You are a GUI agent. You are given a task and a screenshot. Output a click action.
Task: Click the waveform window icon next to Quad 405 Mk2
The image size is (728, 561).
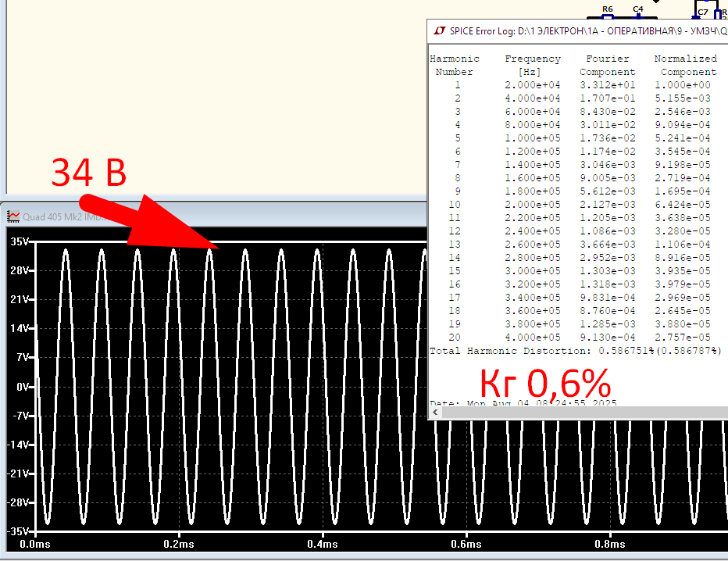[x=13, y=216]
